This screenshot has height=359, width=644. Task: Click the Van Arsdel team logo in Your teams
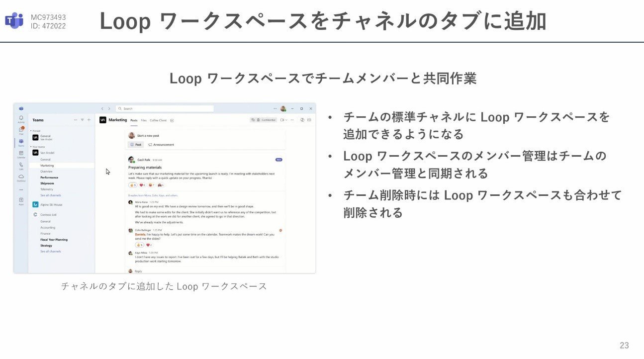(35, 153)
